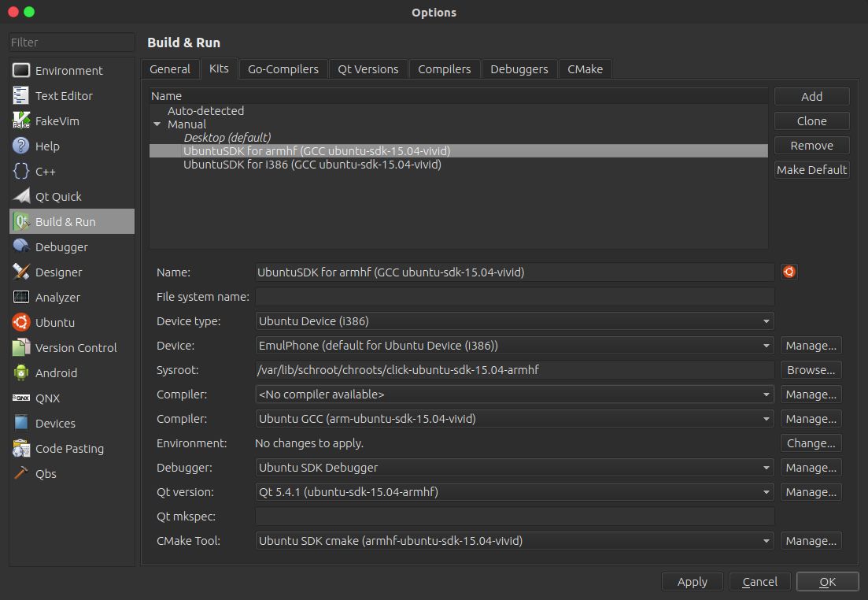
Task: Click the Version Control icon
Action: tap(21, 347)
